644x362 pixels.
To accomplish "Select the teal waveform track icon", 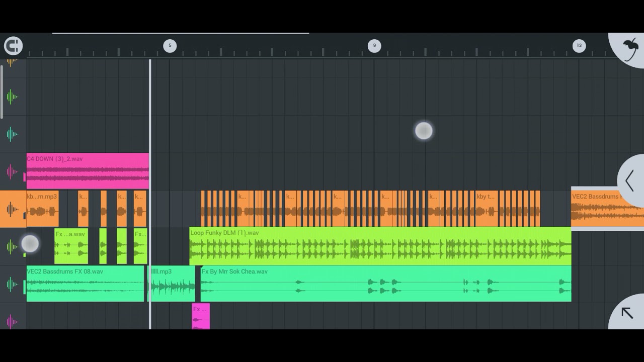I will coord(13,134).
